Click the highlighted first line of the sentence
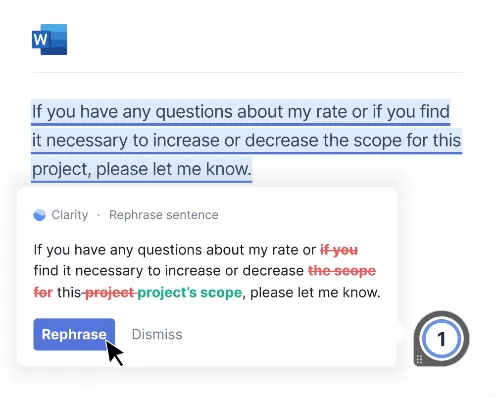The image size is (496, 403). [x=241, y=112]
